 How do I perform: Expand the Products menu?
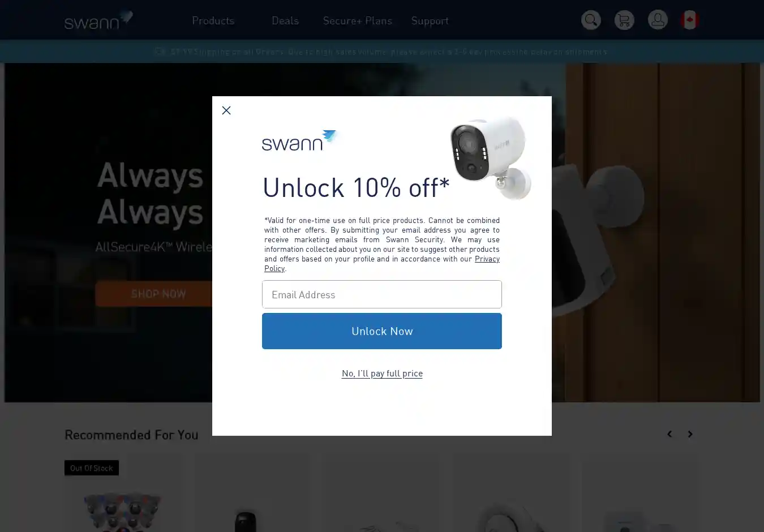(213, 20)
